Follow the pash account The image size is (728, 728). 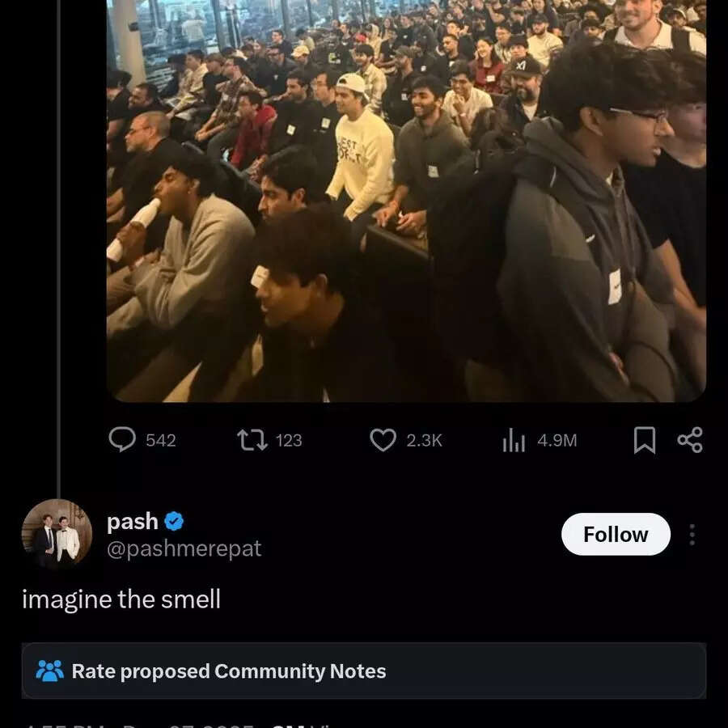point(616,535)
